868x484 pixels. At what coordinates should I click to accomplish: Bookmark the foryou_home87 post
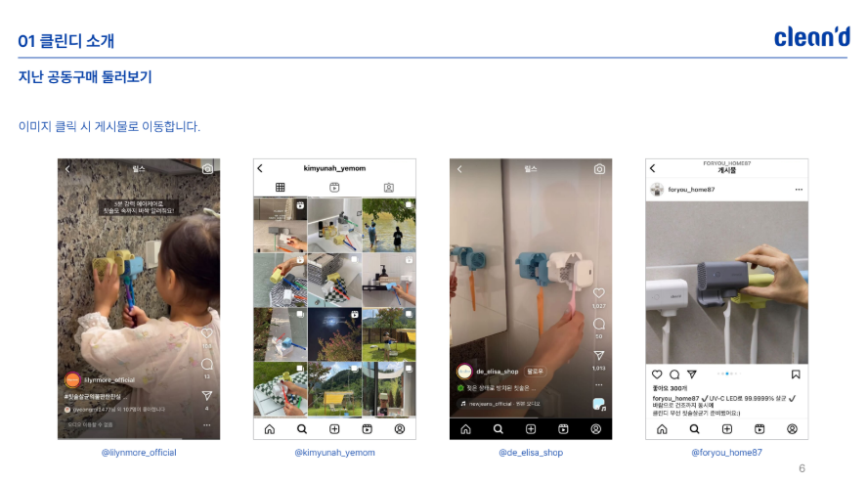pyautogui.click(x=796, y=374)
